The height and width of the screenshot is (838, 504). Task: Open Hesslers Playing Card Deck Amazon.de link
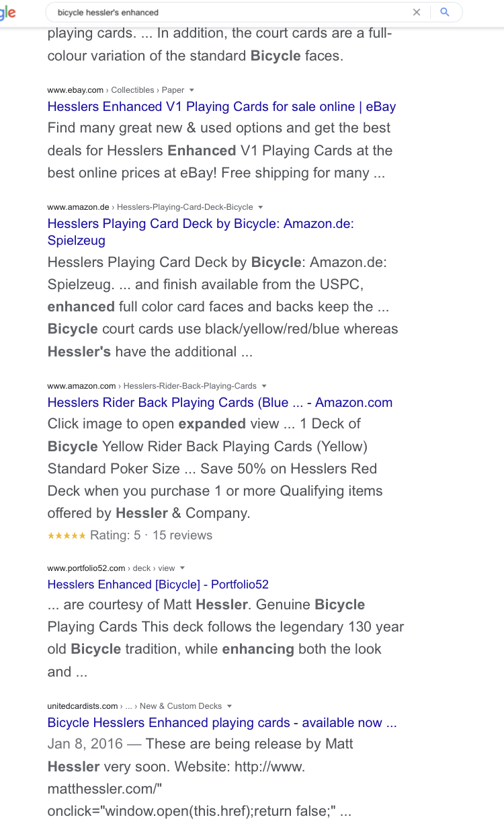pyautogui.click(x=200, y=223)
